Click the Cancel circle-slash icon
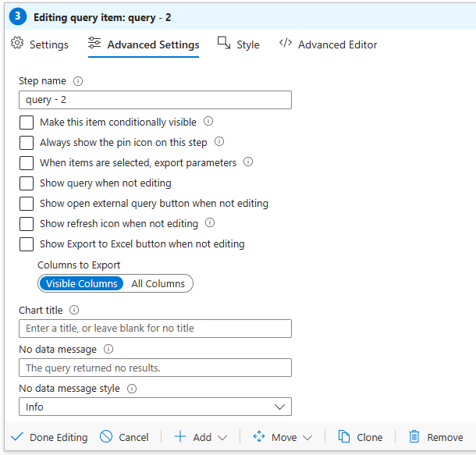This screenshot has height=455, width=476. (x=106, y=437)
